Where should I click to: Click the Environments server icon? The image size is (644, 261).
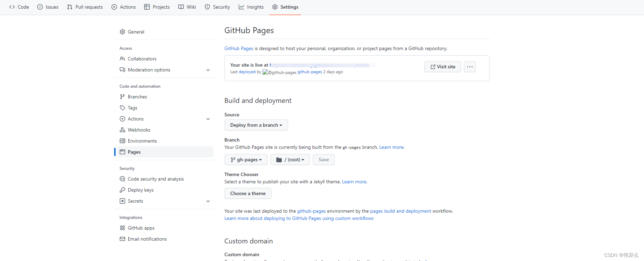click(x=122, y=141)
